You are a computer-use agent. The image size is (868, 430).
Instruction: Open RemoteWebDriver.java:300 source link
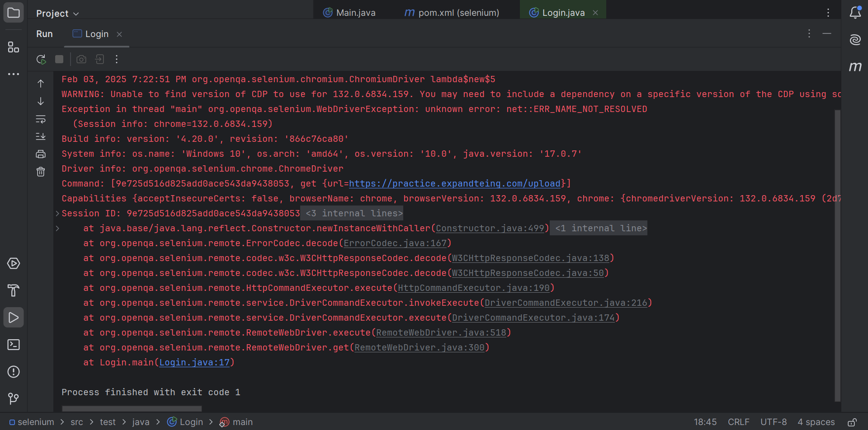419,347
